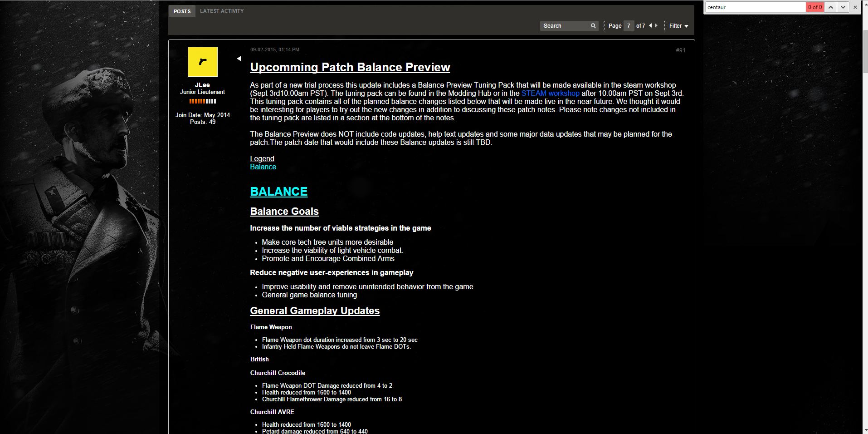Viewport: 868px width, 434px height.
Task: Click the post number #91 link
Action: click(681, 50)
